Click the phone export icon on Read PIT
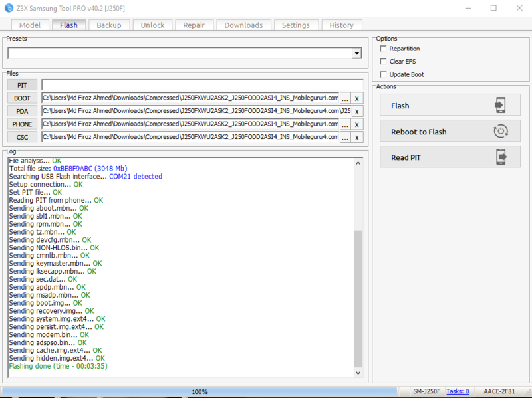Viewport: 532px width, 398px height. pos(501,157)
